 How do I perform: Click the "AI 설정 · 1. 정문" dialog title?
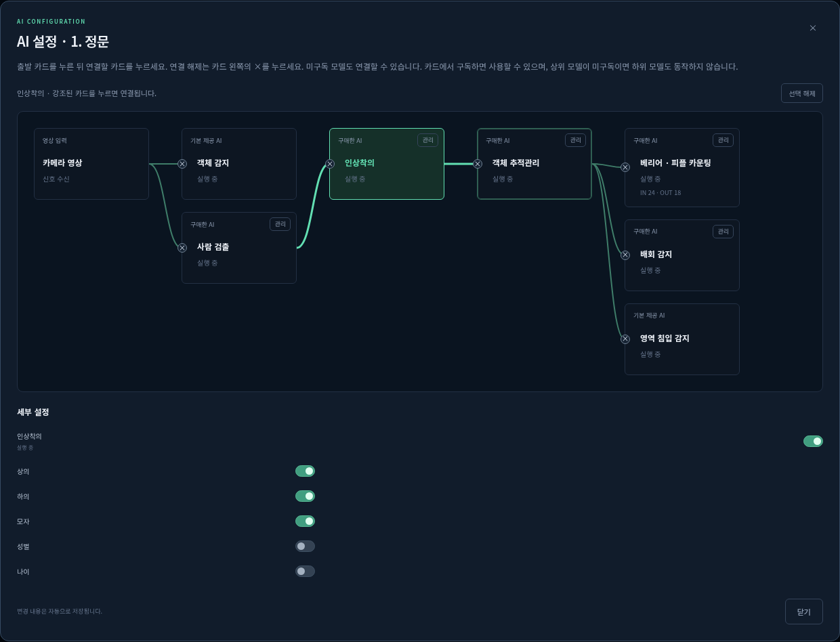point(63,41)
